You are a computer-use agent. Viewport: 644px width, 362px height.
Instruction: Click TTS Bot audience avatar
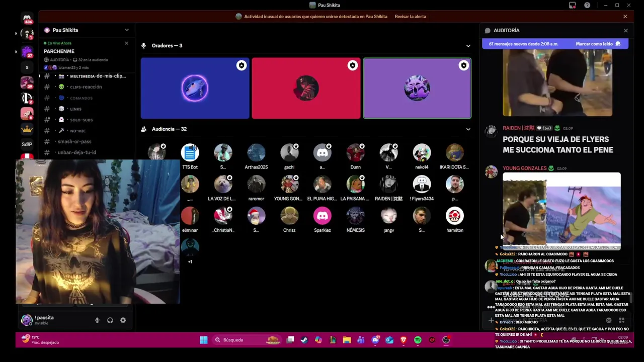pos(190,153)
